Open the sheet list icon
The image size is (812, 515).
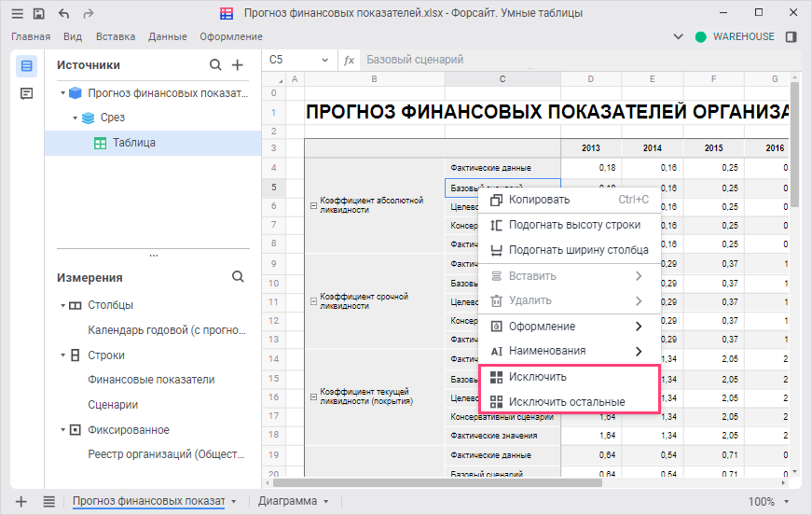[x=49, y=502]
